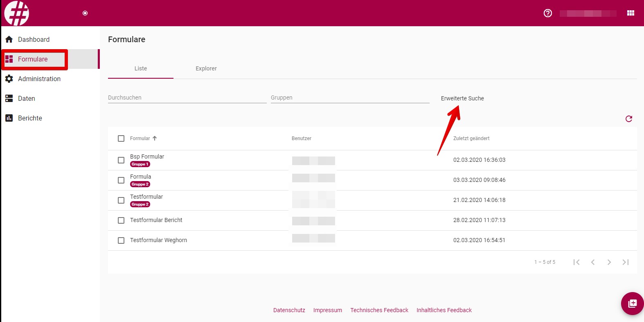Click the Benutzer column header
Screen dimensions: 644x322
click(x=302, y=138)
